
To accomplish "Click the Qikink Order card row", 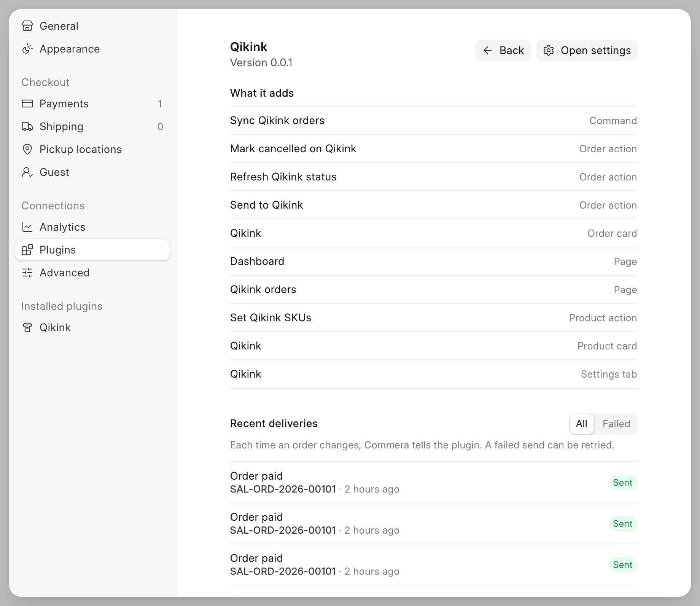I will [434, 233].
